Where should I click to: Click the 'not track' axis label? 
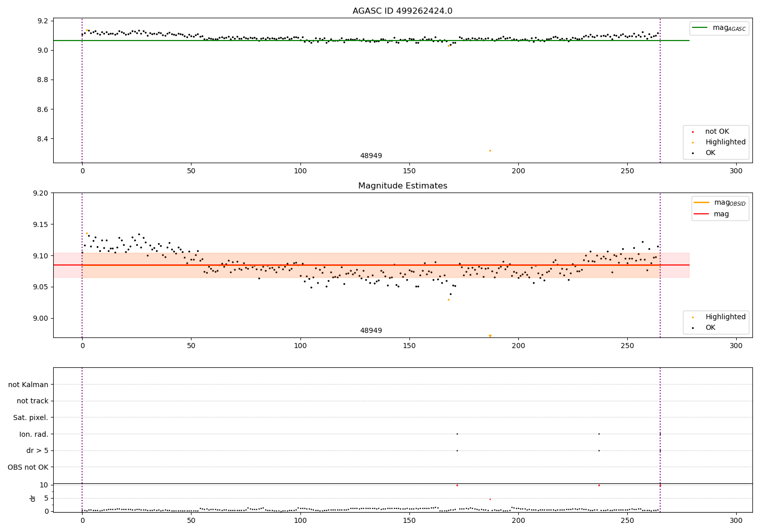[x=32, y=401]
